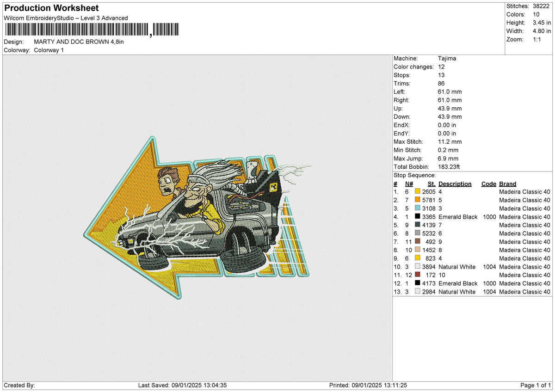Click the yellow swatch beside 823 stitches
The height and width of the screenshot is (392, 555).
pyautogui.click(x=418, y=258)
